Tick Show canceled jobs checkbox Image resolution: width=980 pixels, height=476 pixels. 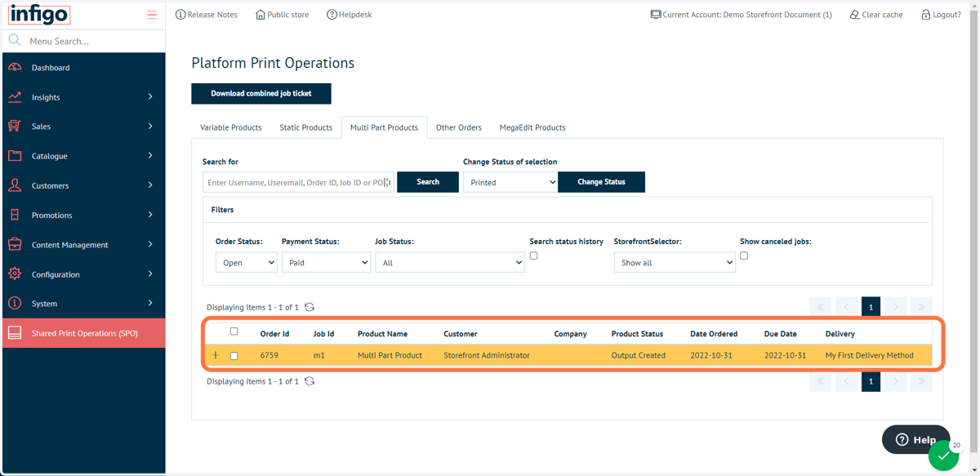tap(744, 256)
